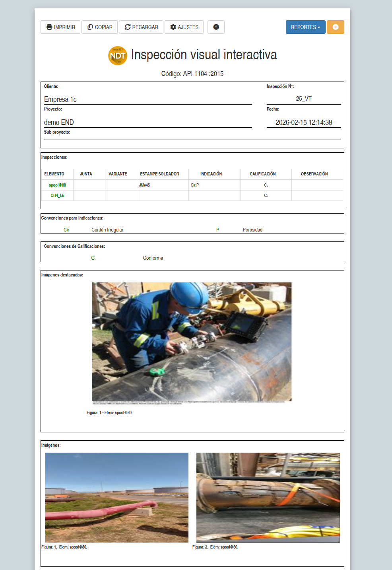Image resolution: width=392 pixels, height=570 pixels.
Task: Click the inspection number 25_VT field
Action: [x=304, y=99]
